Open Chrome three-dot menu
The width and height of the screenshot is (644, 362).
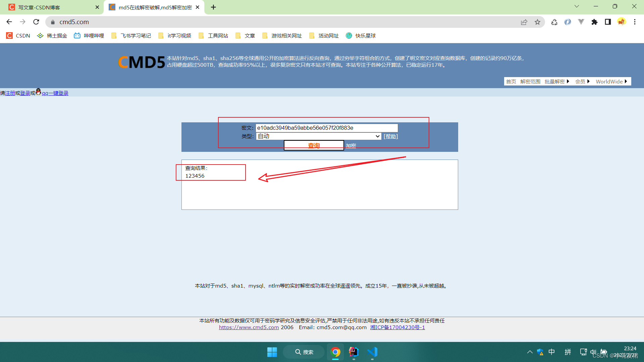point(635,22)
